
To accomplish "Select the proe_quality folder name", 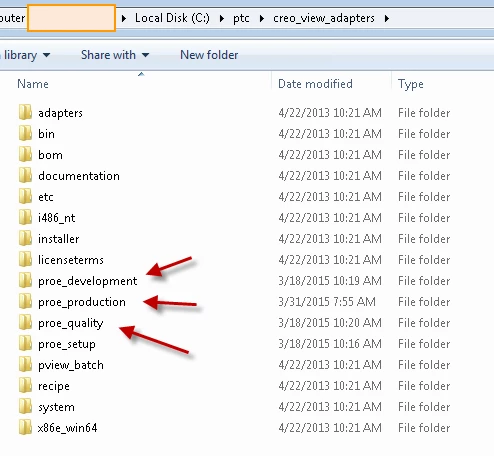I will (71, 323).
